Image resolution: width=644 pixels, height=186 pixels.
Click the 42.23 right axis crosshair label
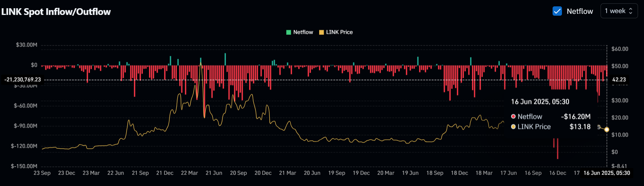click(619, 79)
